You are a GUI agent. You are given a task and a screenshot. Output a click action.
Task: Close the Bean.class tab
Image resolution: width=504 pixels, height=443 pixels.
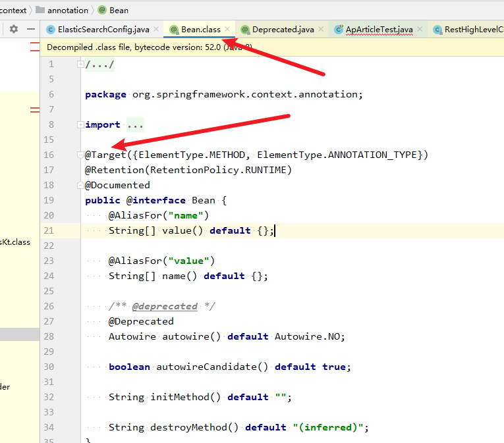227,29
